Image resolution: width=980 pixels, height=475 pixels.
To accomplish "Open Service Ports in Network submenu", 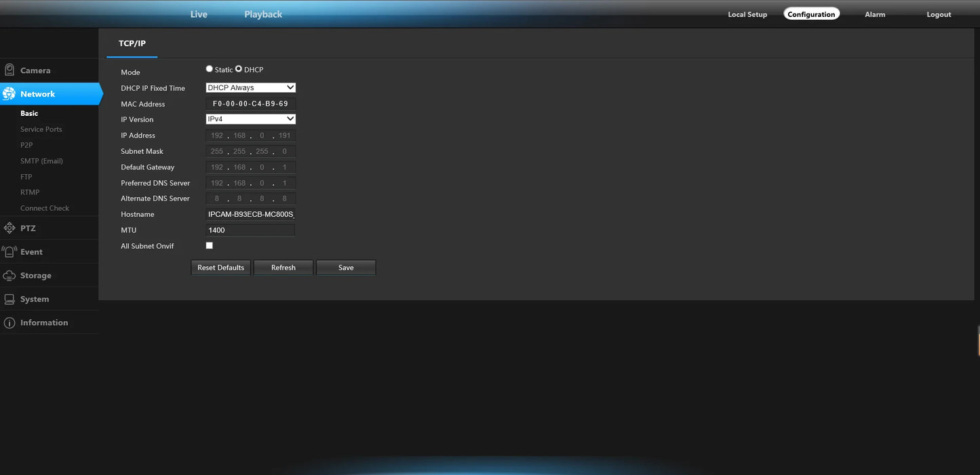I will click(x=41, y=129).
